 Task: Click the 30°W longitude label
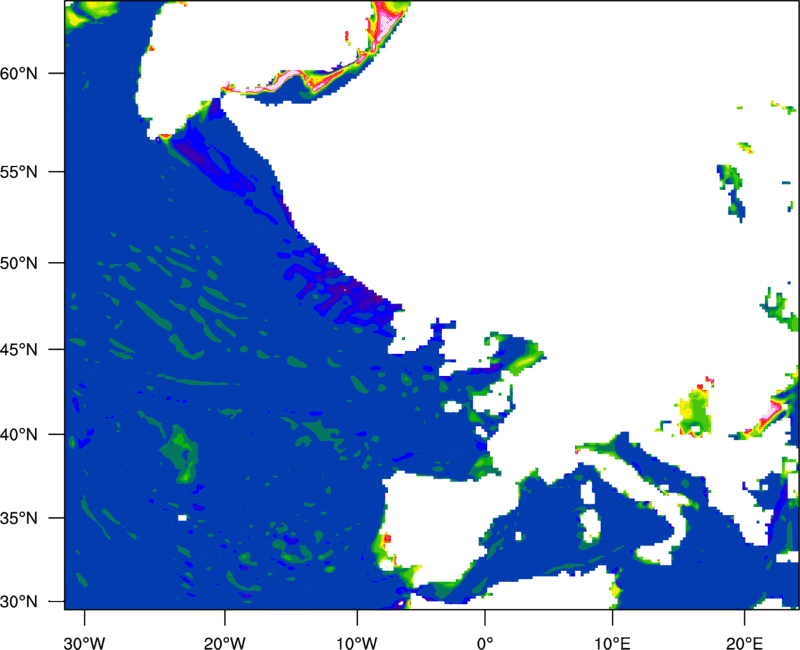point(84,643)
